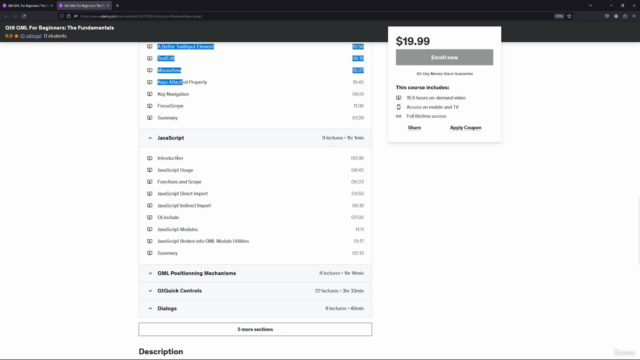Viewport: 640px width, 360px height.
Task: Click the mobile access icon in sidebar
Action: [x=399, y=107]
